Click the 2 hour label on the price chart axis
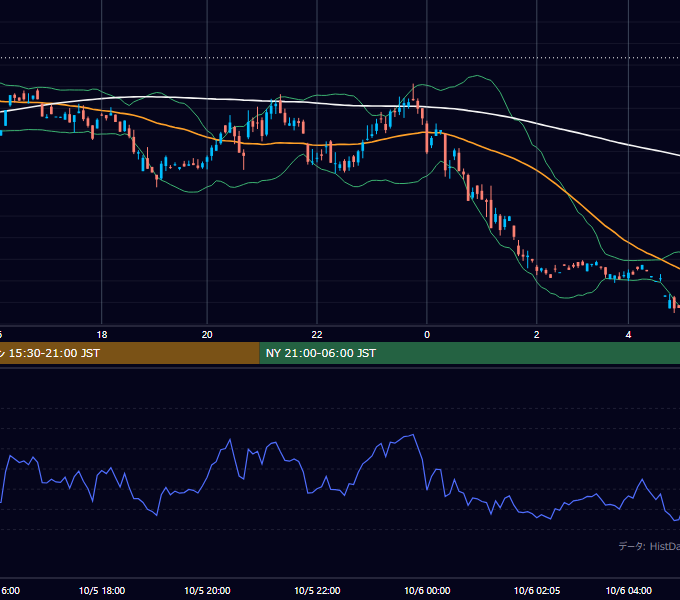Viewport: 680px width, 600px height. click(x=536, y=335)
